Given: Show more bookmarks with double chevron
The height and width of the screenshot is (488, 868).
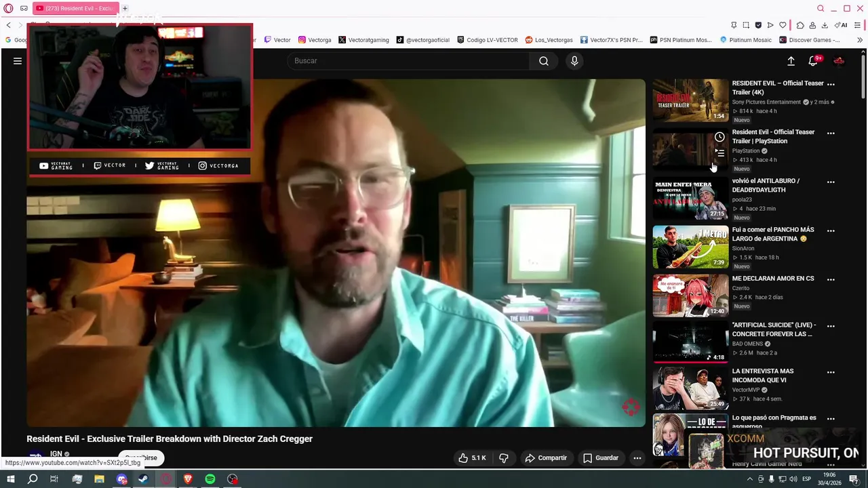Looking at the screenshot, I should click(x=860, y=40).
